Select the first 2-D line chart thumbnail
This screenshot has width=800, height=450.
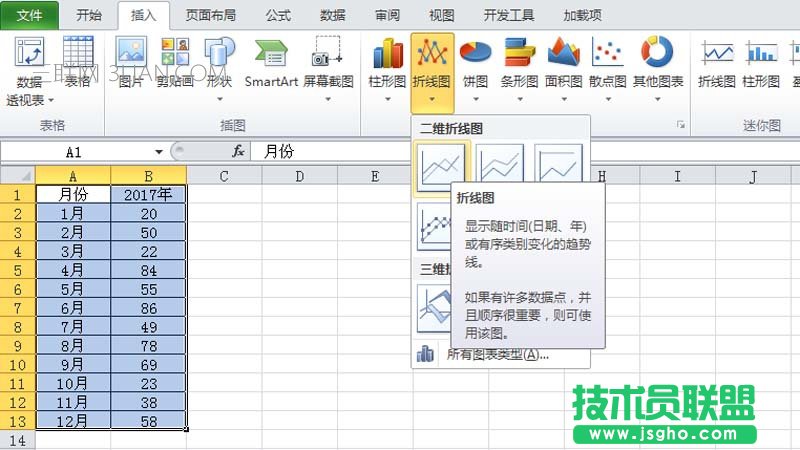click(x=441, y=166)
